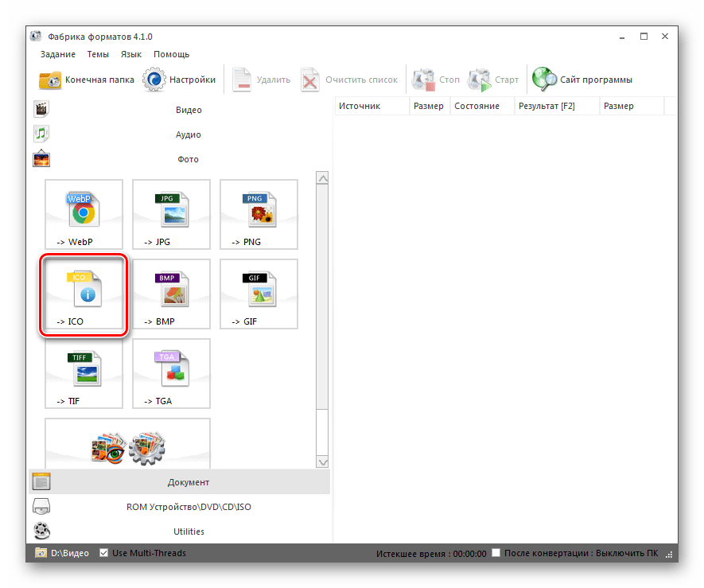The width and height of the screenshot is (704, 588).
Task: Choose the TGA conversion format tile
Action: [x=172, y=374]
